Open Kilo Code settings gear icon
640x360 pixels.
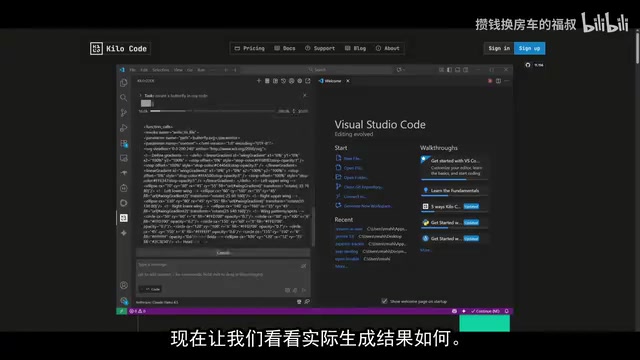point(300,81)
